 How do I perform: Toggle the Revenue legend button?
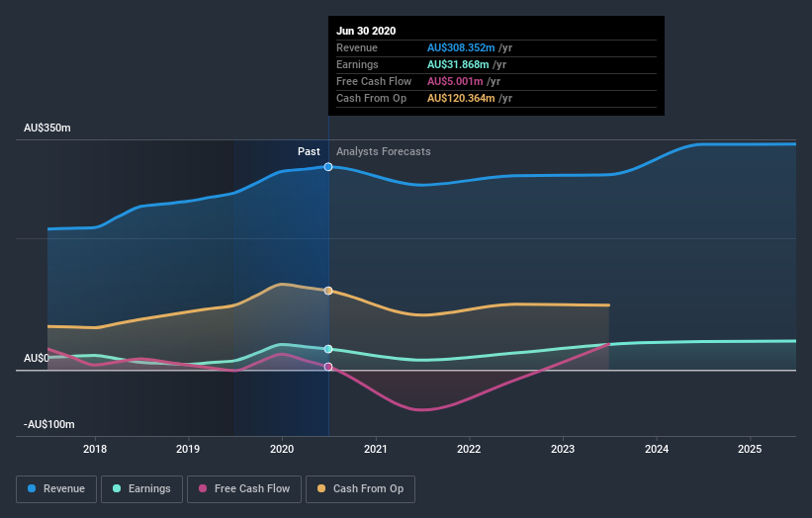coord(56,489)
